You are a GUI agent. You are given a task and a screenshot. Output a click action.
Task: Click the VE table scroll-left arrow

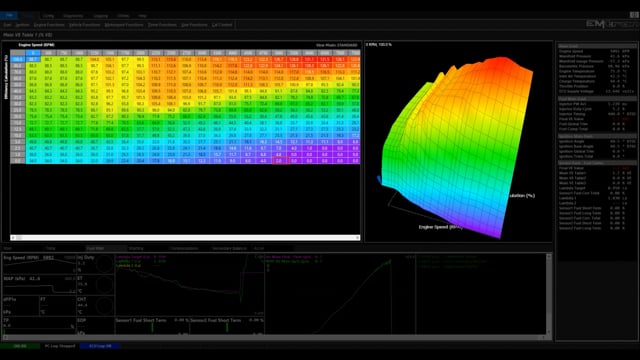(x=13, y=238)
